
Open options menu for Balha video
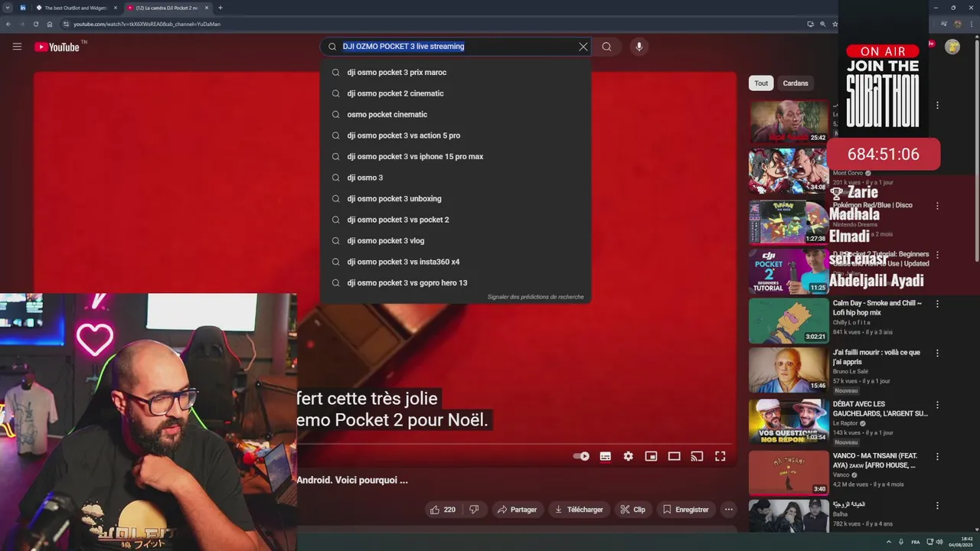tap(937, 506)
